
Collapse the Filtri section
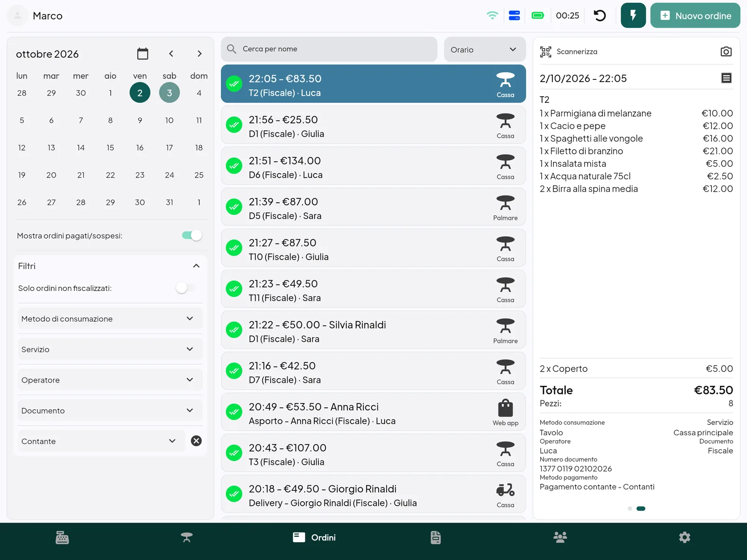[196, 266]
